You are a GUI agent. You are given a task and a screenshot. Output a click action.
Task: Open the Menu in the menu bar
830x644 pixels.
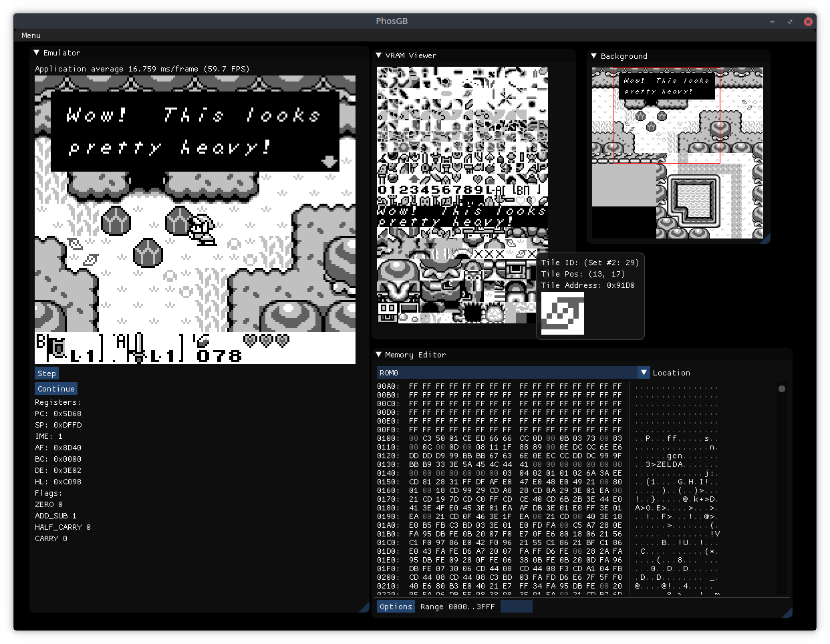coord(31,35)
